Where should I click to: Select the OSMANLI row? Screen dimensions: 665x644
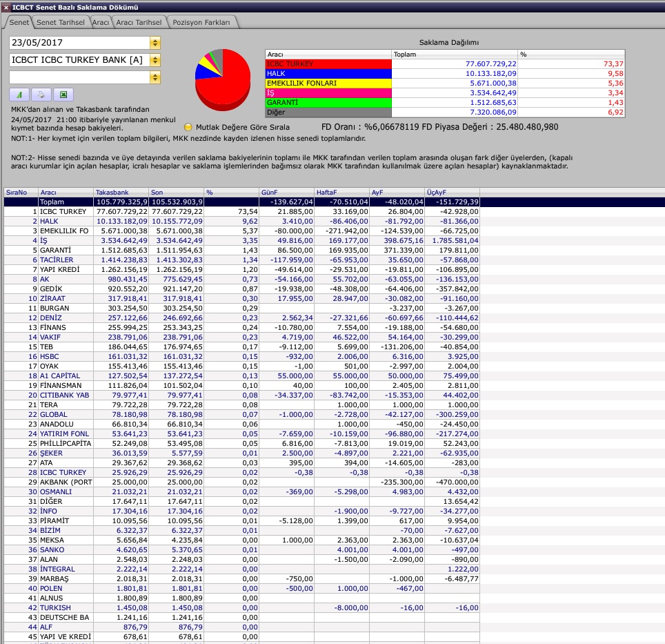click(241, 492)
